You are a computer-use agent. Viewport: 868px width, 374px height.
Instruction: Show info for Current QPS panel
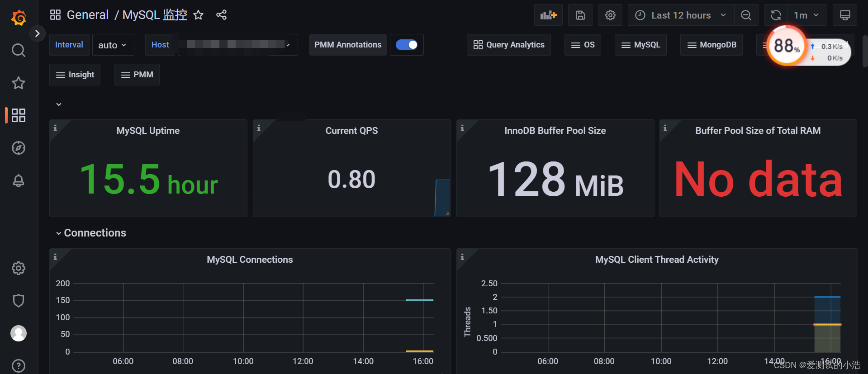coord(259,128)
